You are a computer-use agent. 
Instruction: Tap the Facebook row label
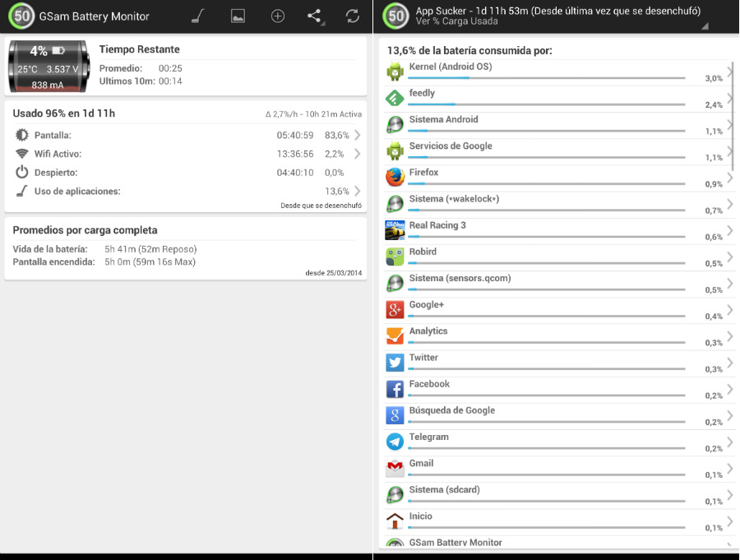(429, 384)
